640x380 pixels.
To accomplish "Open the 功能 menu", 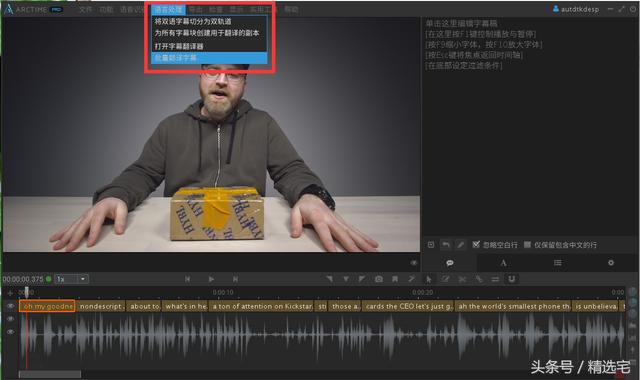I will coord(107,9).
